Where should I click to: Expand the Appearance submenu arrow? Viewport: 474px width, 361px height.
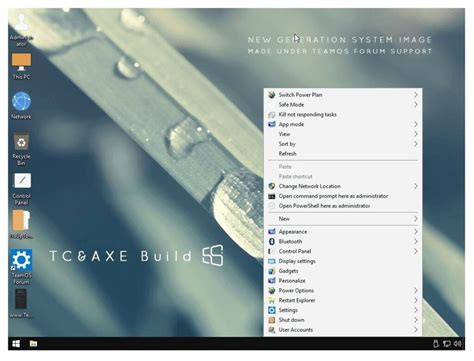click(x=416, y=231)
